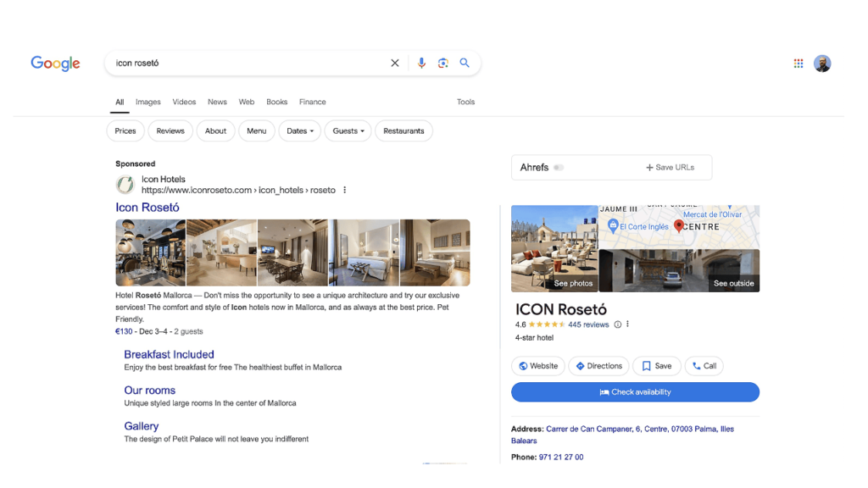Select the Reviews filter chip
The width and height of the screenshot is (868, 488).
click(x=170, y=131)
